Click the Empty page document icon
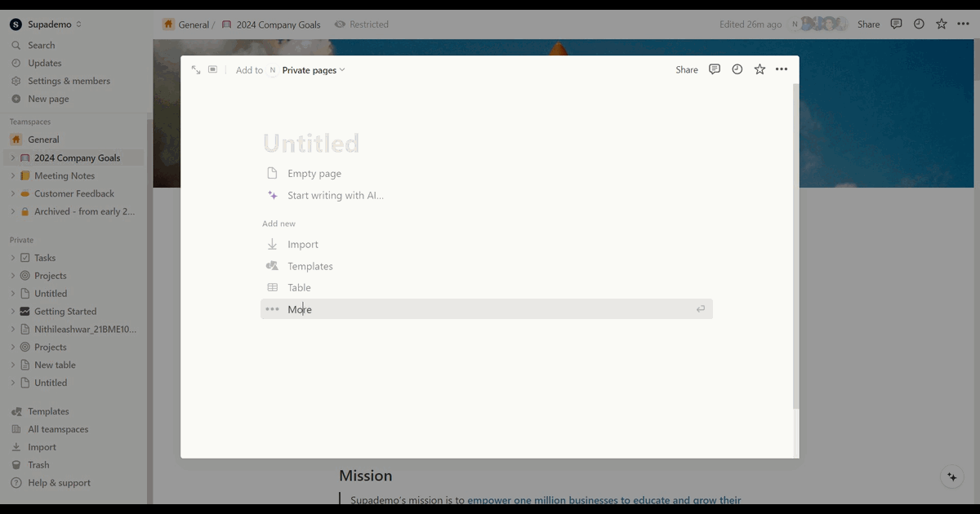This screenshot has width=980, height=514. [x=273, y=173]
